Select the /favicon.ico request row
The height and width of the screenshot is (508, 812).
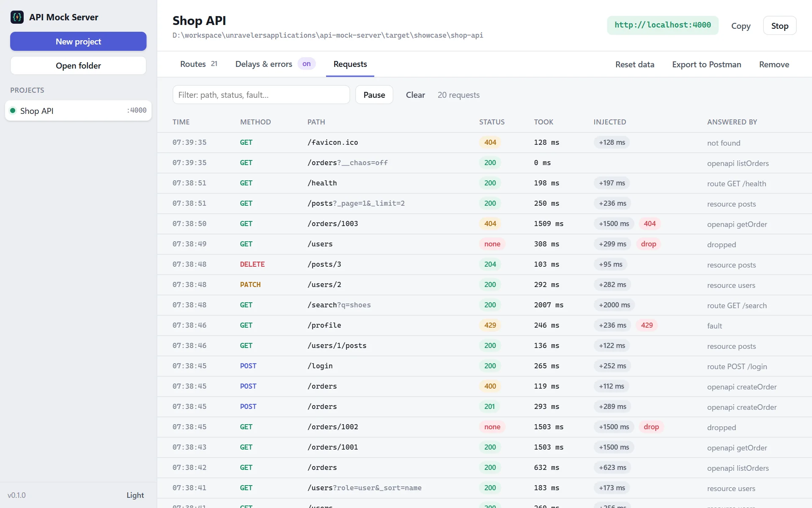pos(484,143)
